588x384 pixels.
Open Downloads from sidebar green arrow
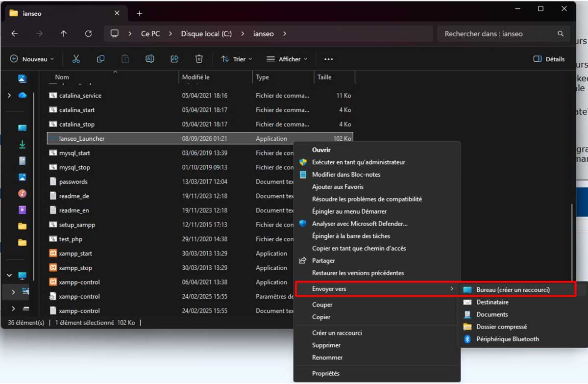click(22, 145)
